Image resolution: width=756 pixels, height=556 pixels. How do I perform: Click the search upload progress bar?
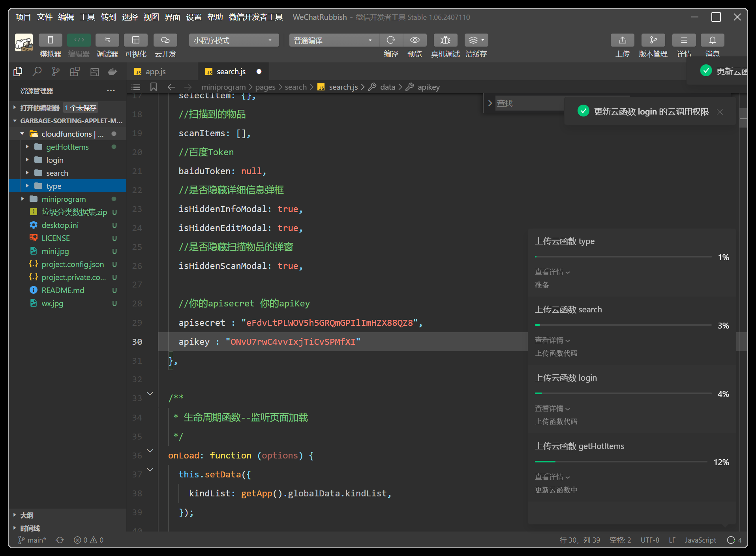(x=623, y=325)
